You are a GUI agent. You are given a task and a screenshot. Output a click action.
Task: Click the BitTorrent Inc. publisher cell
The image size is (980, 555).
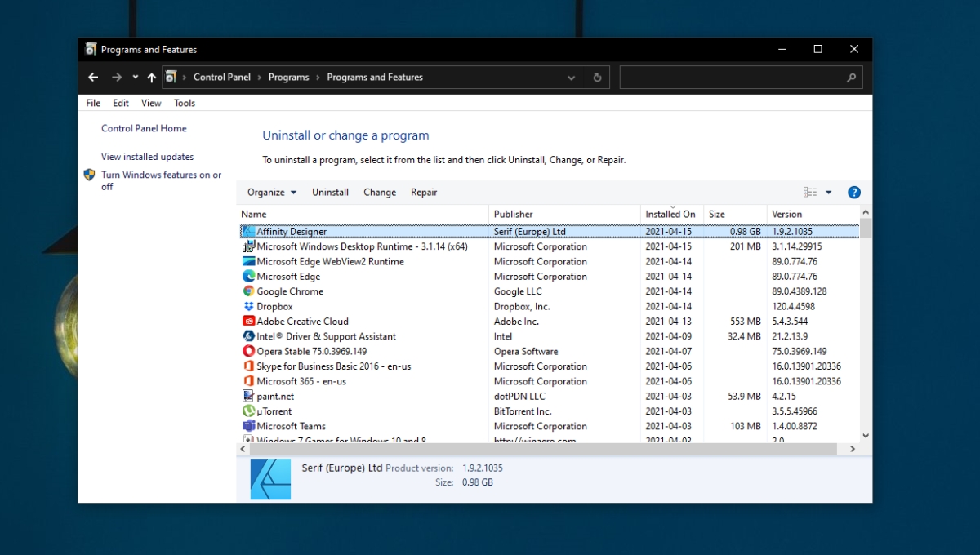click(x=523, y=411)
